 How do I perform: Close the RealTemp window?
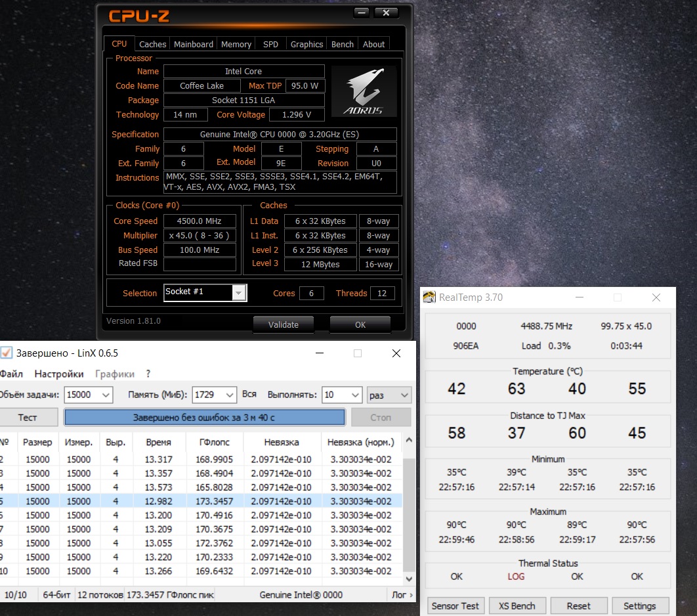pyautogui.click(x=656, y=297)
